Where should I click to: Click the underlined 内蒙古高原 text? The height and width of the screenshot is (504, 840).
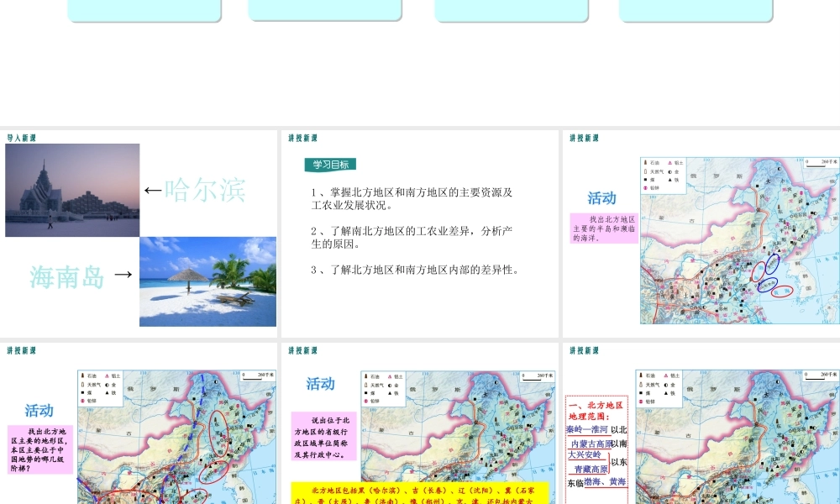click(591, 444)
